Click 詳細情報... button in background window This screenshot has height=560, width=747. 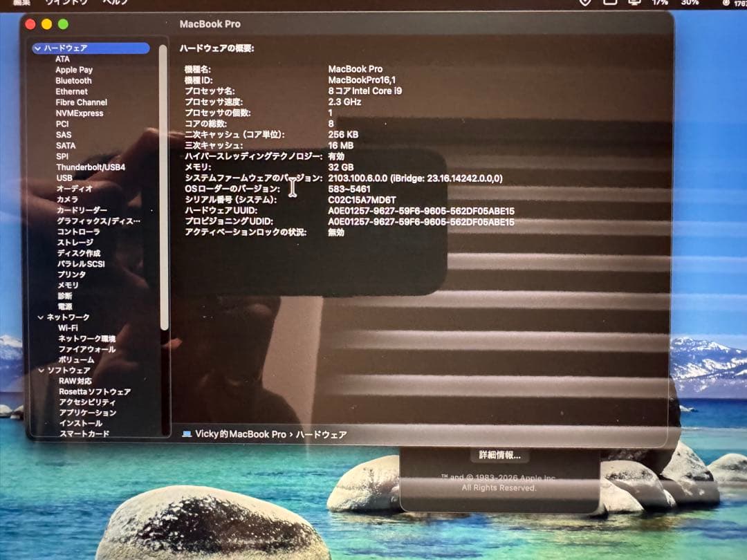click(500, 455)
